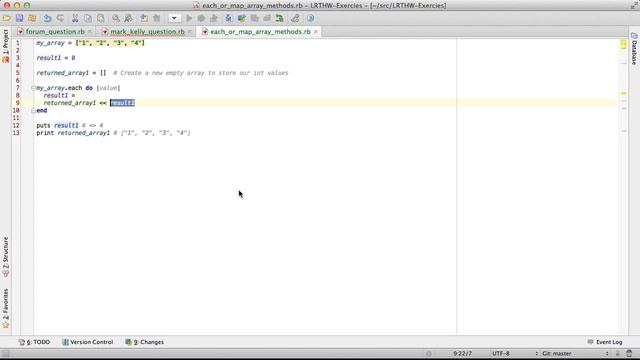Open the 1: Project tool window
Screen dimensions: 640x360
point(6,46)
